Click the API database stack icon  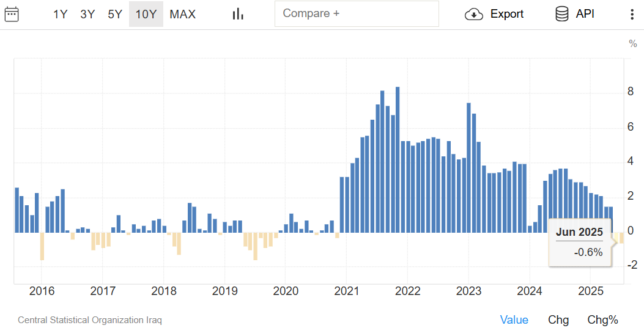561,14
